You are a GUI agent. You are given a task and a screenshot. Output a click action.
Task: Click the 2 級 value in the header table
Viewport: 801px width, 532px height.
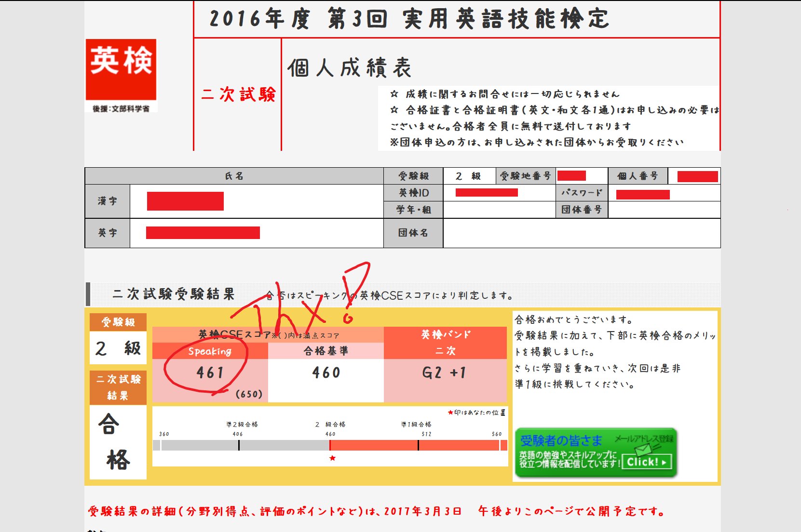click(x=469, y=176)
